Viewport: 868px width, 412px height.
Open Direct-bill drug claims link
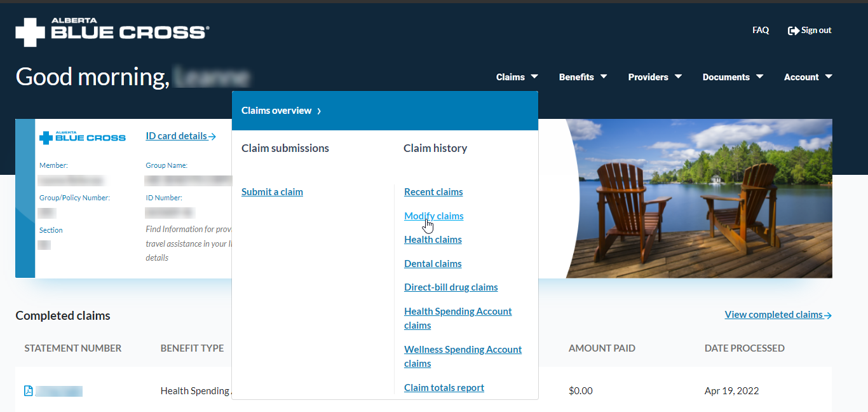[451, 287]
